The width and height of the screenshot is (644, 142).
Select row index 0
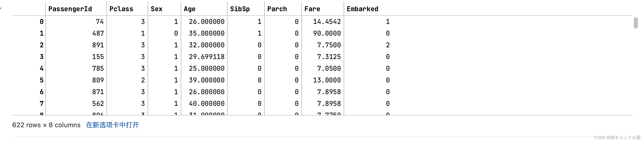[41, 22]
